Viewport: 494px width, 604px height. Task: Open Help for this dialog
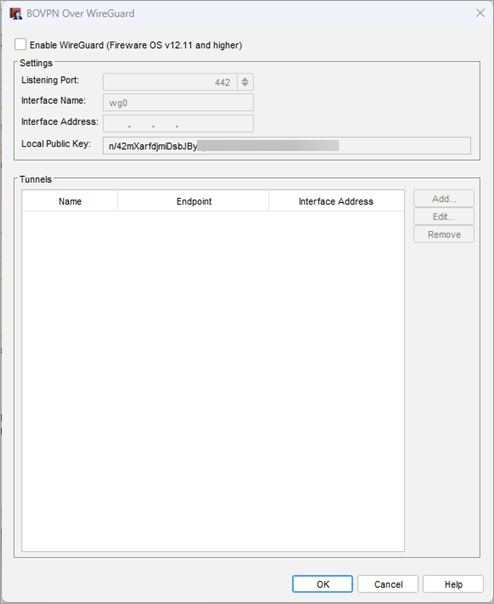click(453, 584)
